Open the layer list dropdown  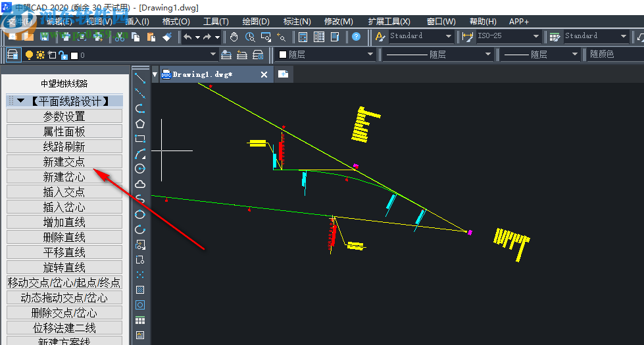pos(212,54)
